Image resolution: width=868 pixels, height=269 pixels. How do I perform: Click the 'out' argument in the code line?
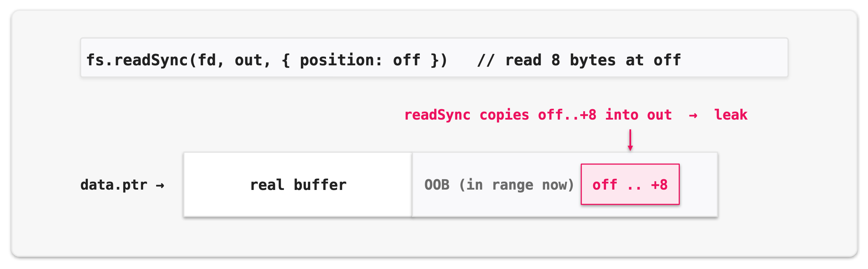point(248,60)
